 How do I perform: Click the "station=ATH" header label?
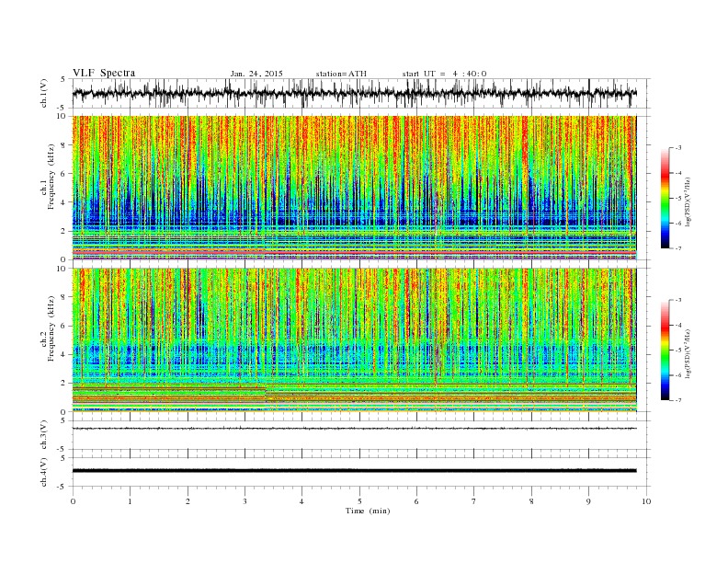pos(341,74)
